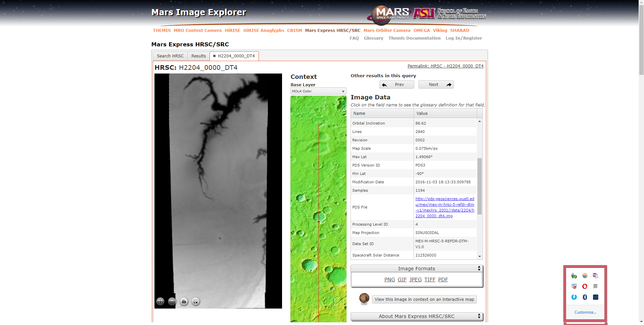Close the H2204_0000_DT4 tab with its x
The image size is (644, 325).
[x=214, y=56]
